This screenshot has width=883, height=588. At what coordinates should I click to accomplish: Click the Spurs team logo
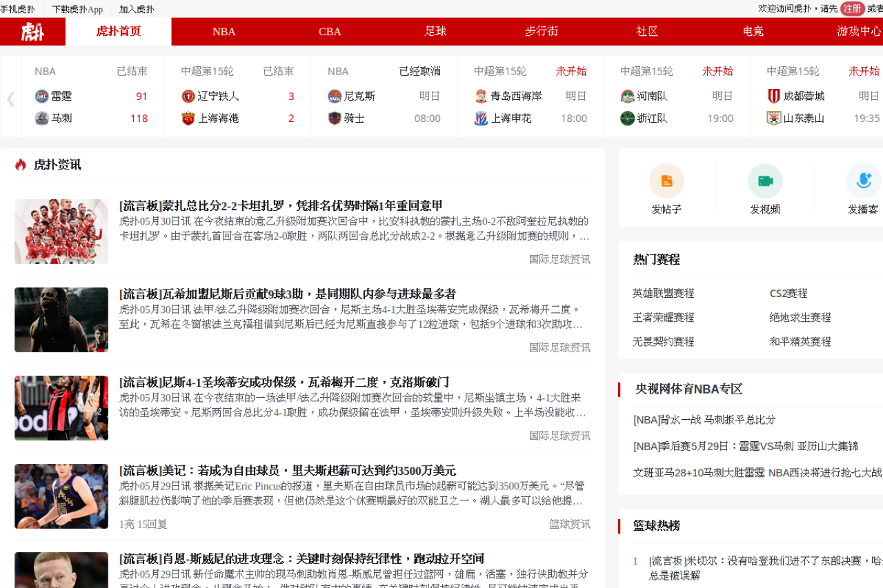(x=41, y=119)
